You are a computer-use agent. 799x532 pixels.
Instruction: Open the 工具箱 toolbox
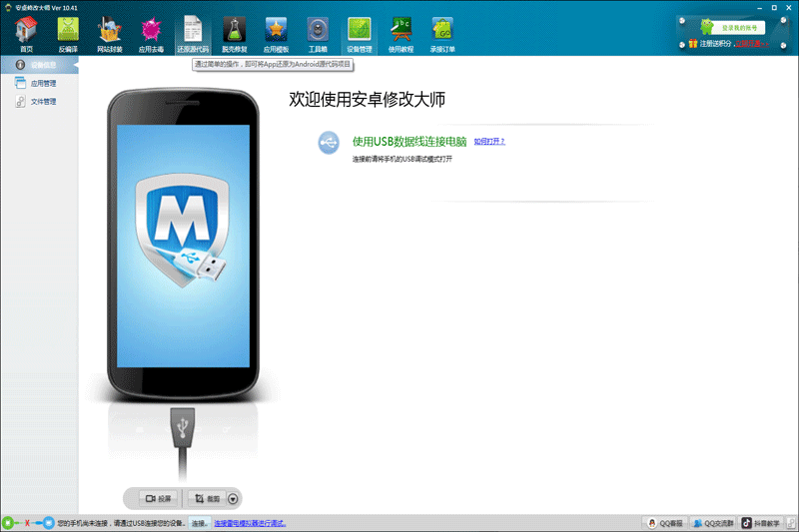[x=318, y=34]
